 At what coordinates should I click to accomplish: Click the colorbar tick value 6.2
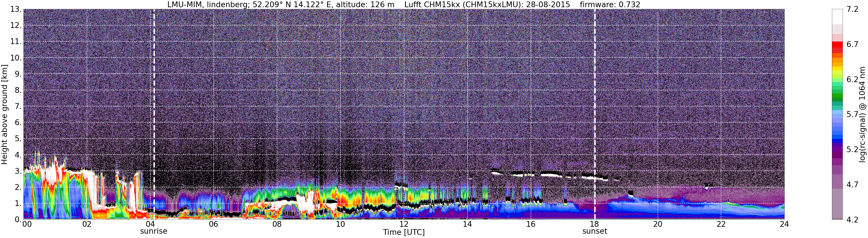pyautogui.click(x=852, y=79)
